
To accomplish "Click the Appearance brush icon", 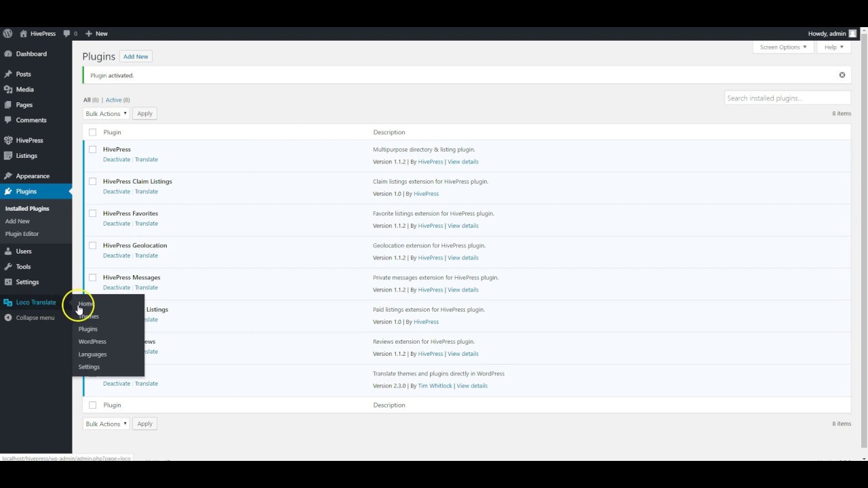I will (x=8, y=176).
